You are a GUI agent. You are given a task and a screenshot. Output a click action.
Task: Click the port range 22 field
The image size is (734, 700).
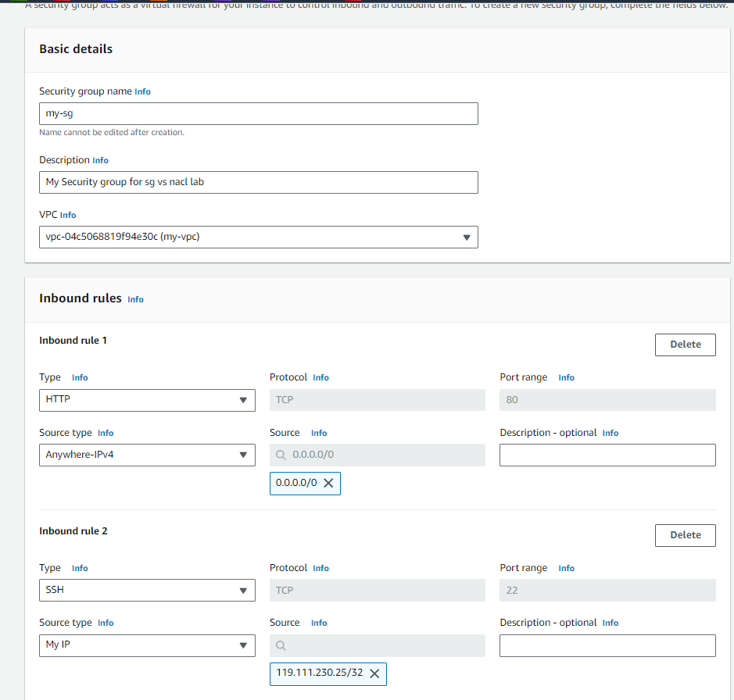click(607, 590)
